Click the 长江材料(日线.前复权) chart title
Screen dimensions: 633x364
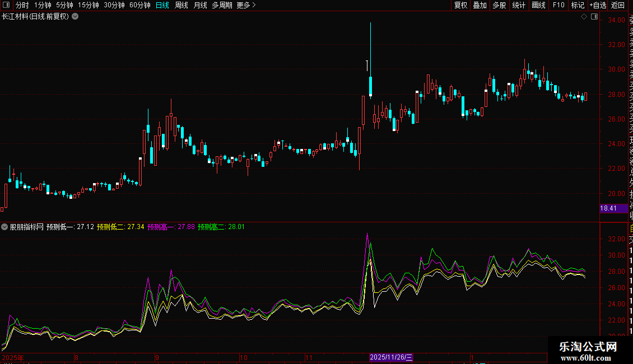(x=35, y=17)
